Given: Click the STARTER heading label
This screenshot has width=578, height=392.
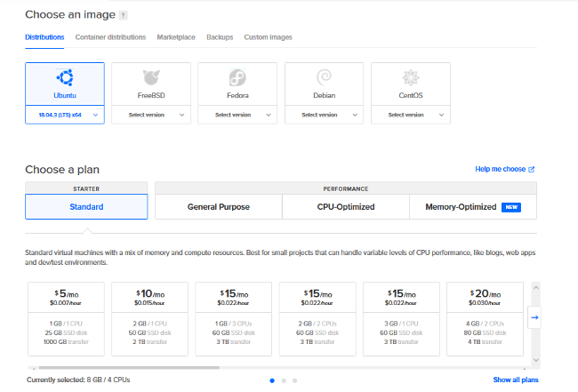Looking at the screenshot, I should pyautogui.click(x=86, y=188).
